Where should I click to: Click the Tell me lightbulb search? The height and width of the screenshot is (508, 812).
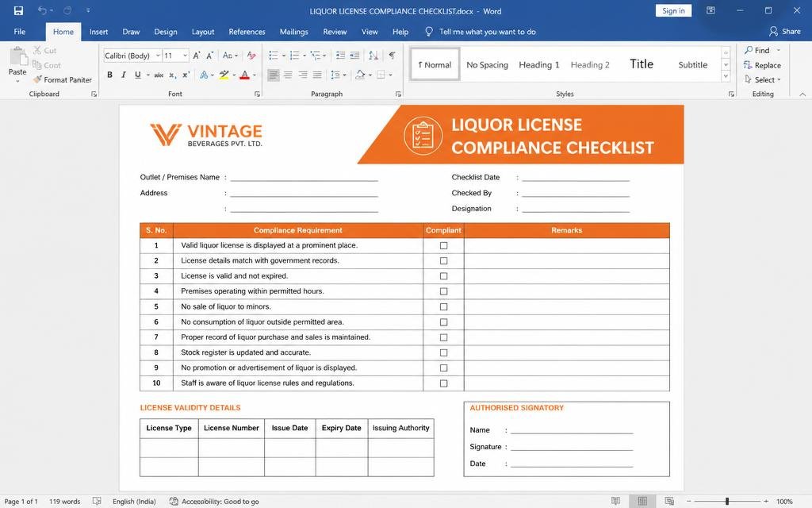click(429, 32)
